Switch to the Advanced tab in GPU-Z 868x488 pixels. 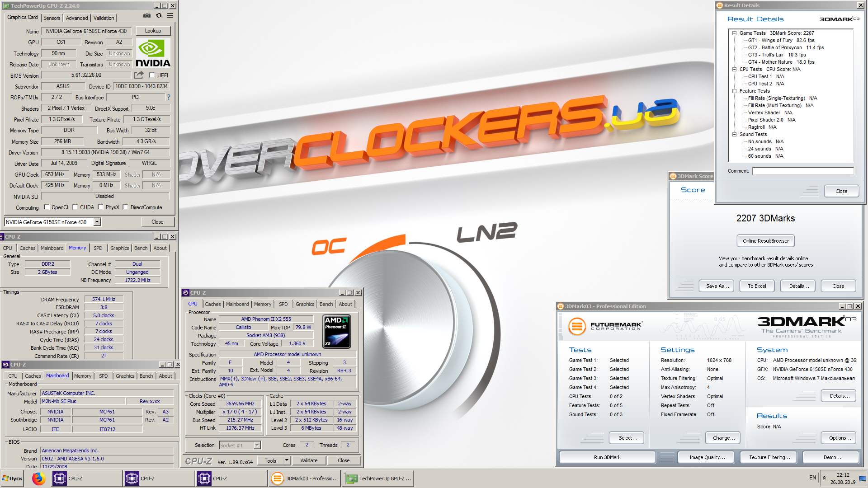click(x=77, y=18)
